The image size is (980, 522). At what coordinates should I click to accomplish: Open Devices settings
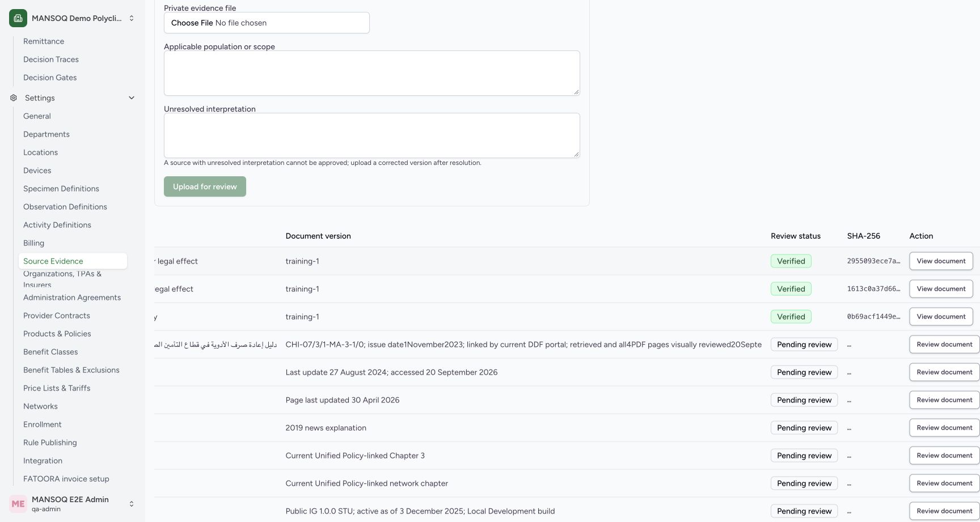tap(37, 171)
